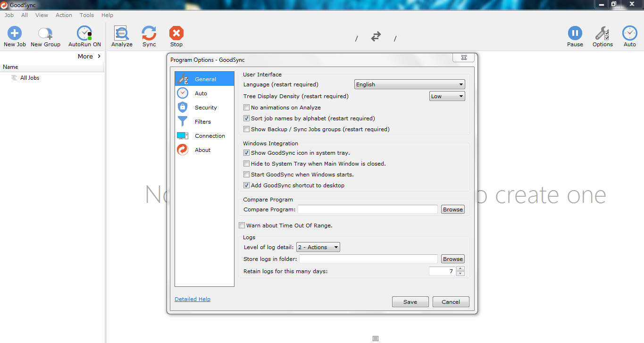Click the Compare Program input field

pos(368,209)
